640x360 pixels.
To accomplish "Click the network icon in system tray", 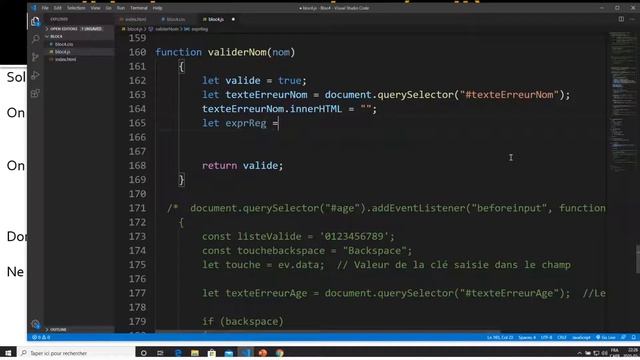I will point(596,353).
